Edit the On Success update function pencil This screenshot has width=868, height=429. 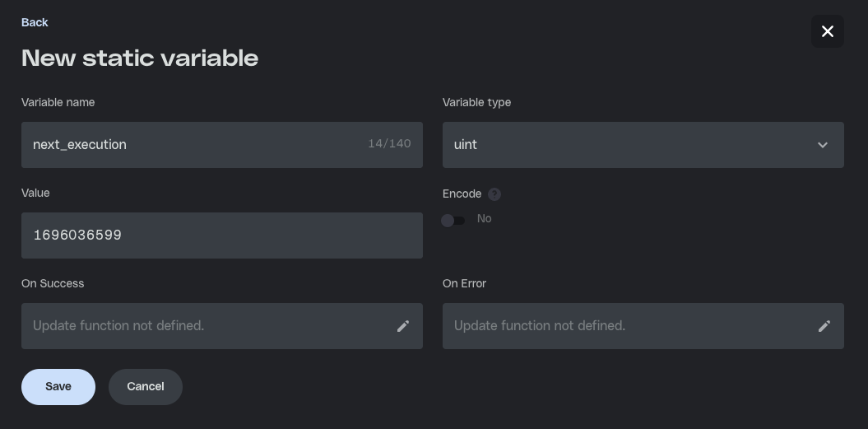pos(403,326)
